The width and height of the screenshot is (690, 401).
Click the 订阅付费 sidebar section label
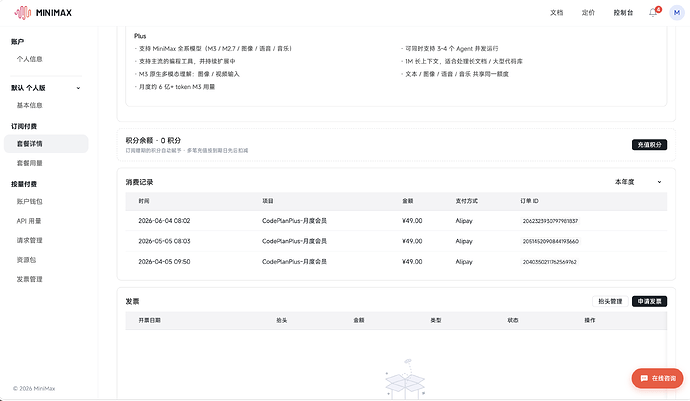(x=24, y=126)
